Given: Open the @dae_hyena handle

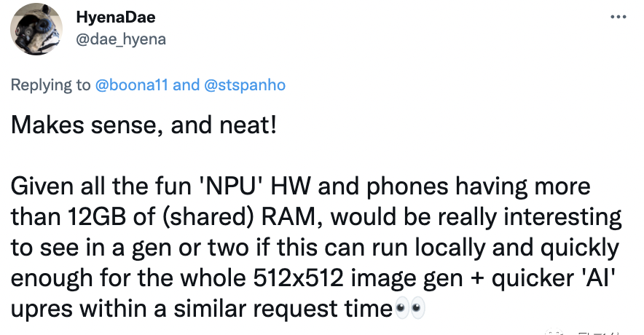Looking at the screenshot, I should click(121, 39).
